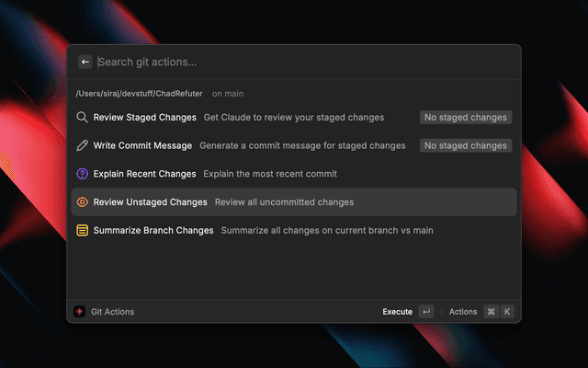The image size is (588, 368).
Task: Click the magnifier icon for Review Staged Changes
Action: click(x=83, y=118)
